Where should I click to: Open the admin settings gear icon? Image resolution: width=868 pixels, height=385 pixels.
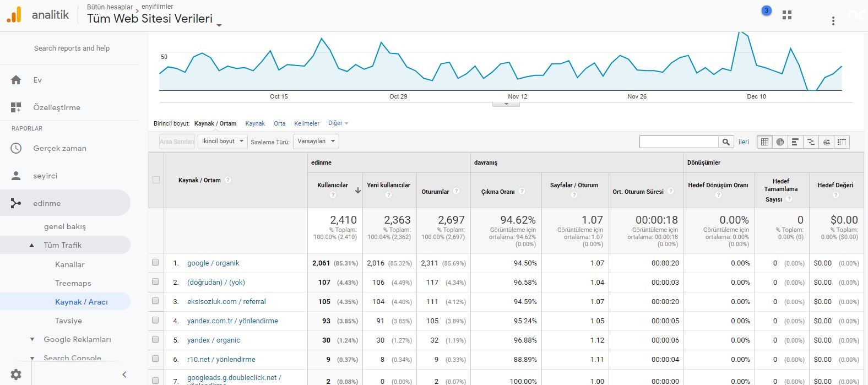pos(16,375)
